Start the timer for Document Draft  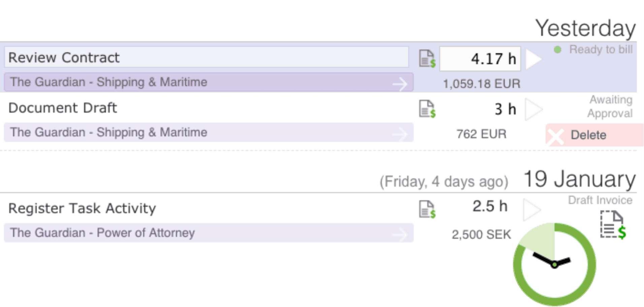534,109
